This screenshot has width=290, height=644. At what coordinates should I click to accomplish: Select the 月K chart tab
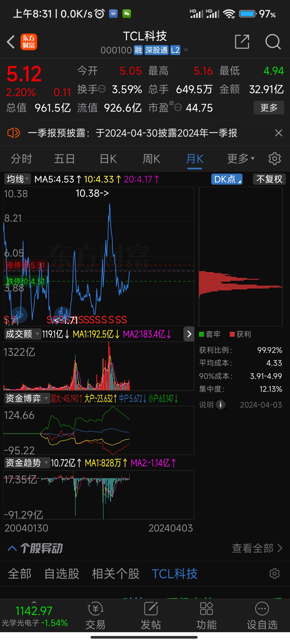tap(195, 159)
